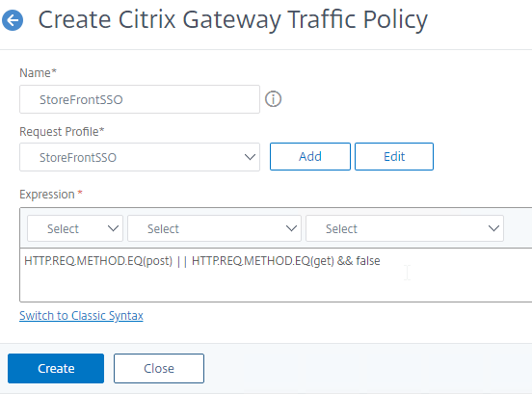
Task: Click the Name field label
Action: [x=38, y=73]
